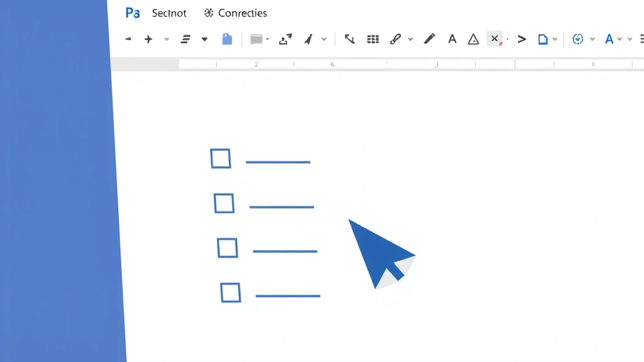Select the blue Font Color A icon

(609, 38)
